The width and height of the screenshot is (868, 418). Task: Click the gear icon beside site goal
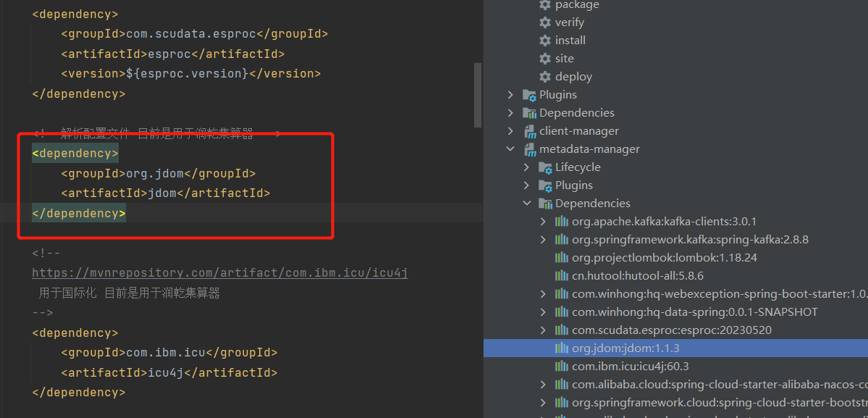point(545,59)
